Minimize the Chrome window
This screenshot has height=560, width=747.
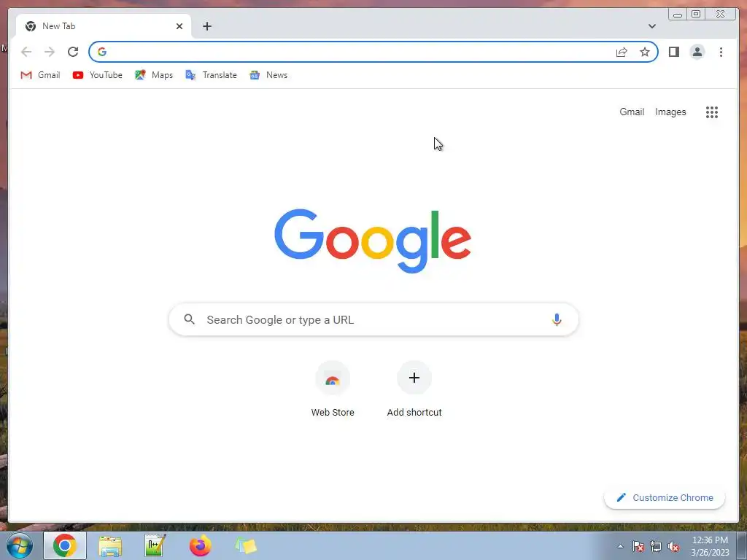[x=678, y=15]
